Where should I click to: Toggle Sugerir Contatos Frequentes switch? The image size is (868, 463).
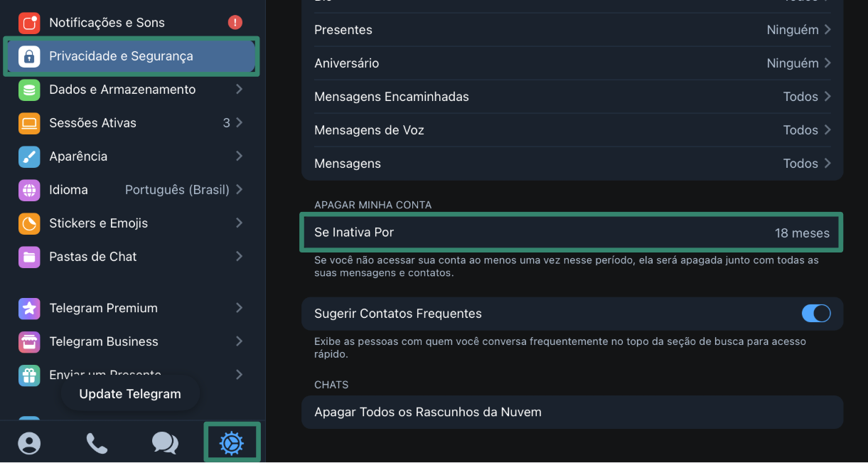coord(815,314)
